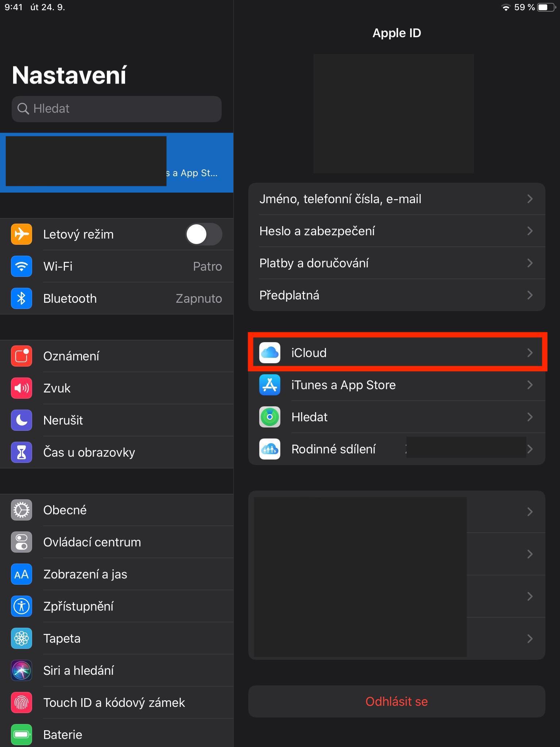Expand Heslo a zabezpečení chevron

pos(530,231)
